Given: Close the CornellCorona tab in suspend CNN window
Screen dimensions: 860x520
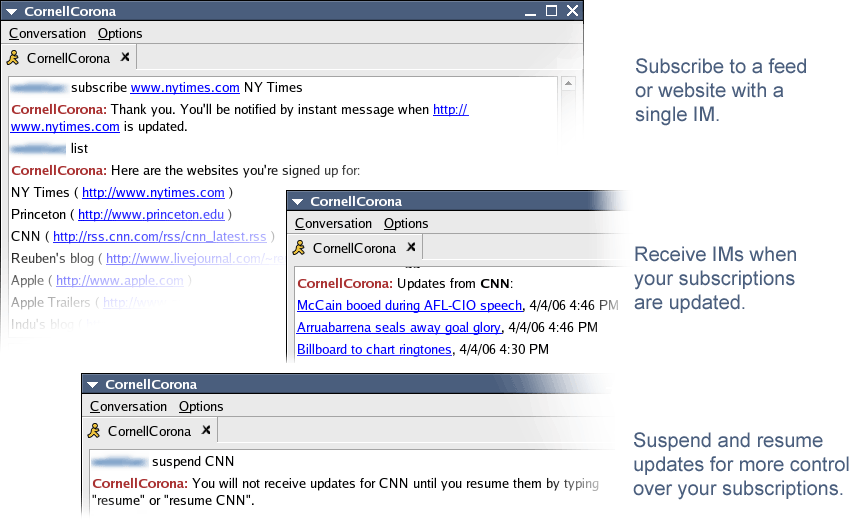Looking at the screenshot, I should pyautogui.click(x=205, y=431).
